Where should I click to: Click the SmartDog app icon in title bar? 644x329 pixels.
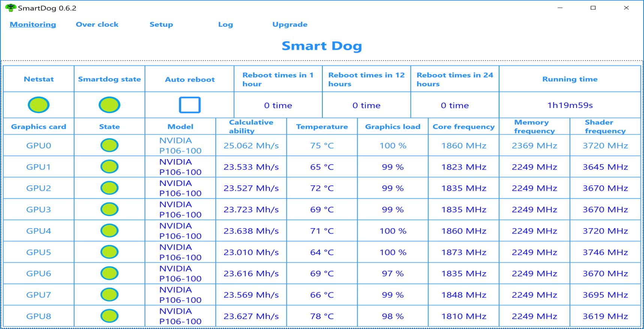click(11, 8)
